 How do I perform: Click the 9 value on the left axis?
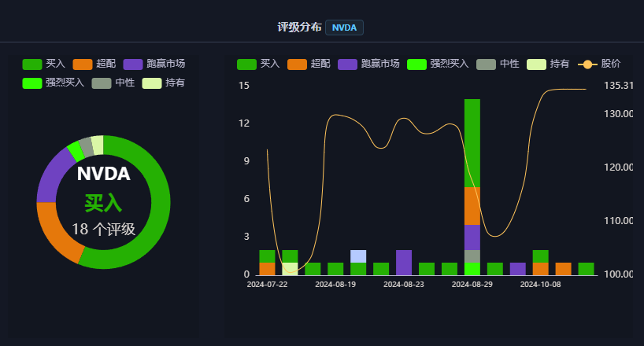pyautogui.click(x=246, y=161)
